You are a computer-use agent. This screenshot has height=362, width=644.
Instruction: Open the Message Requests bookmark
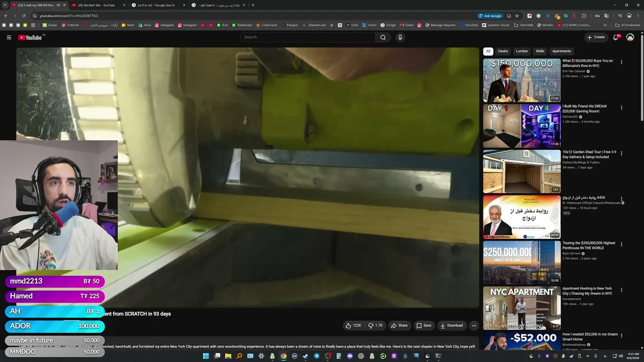click(x=440, y=25)
